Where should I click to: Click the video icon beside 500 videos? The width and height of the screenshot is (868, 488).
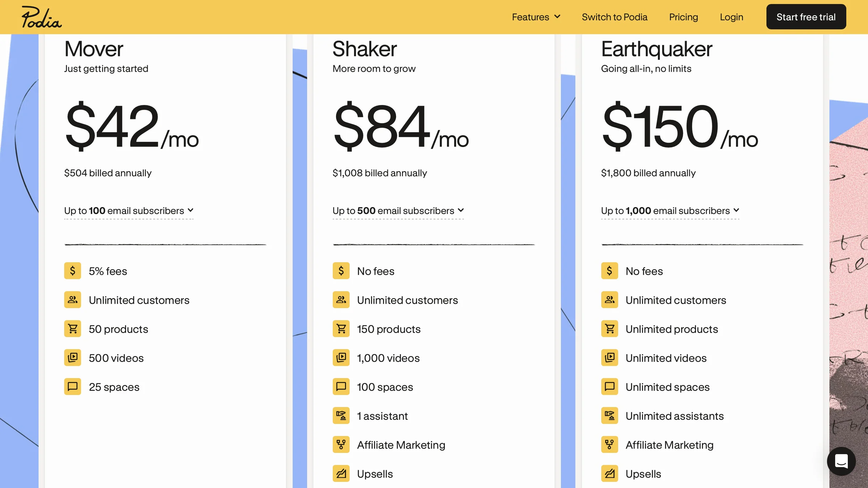tap(73, 358)
